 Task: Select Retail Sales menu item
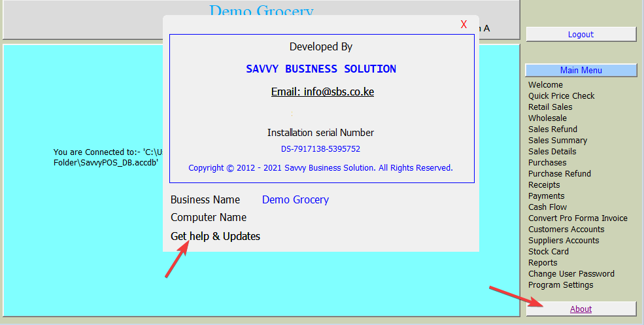click(550, 107)
